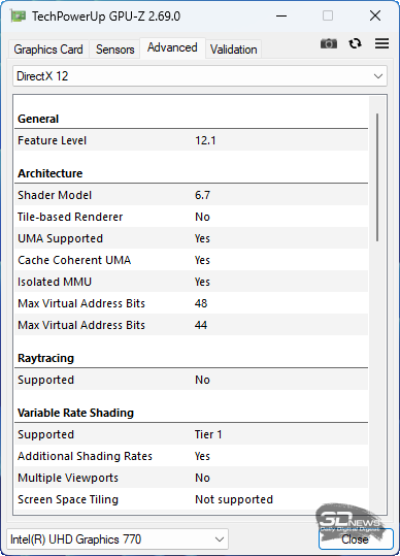
Task: Click the GPU-Z app icon in title bar
Action: click(17, 16)
